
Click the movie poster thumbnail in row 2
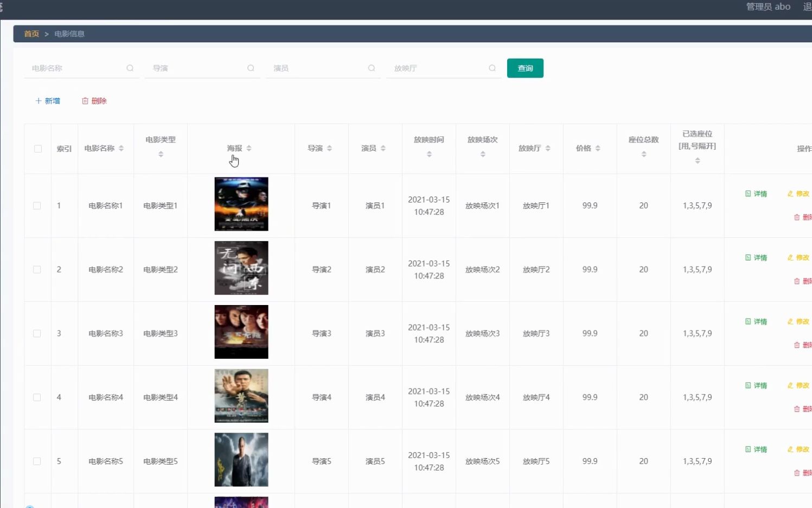tap(241, 268)
